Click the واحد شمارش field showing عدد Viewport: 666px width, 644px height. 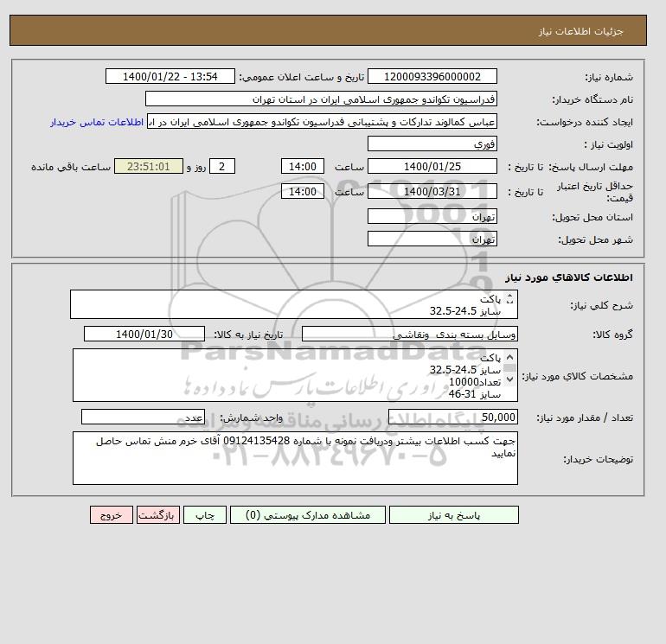coord(143,418)
